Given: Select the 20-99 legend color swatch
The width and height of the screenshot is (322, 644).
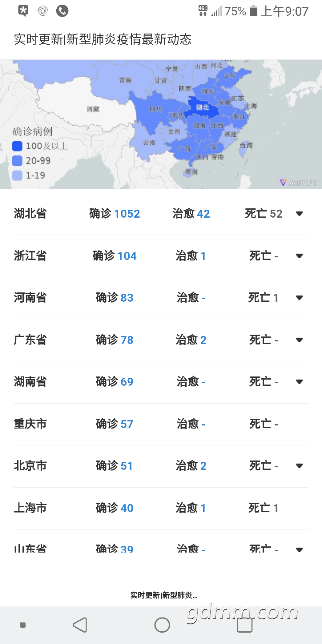Looking at the screenshot, I should coord(18,161).
